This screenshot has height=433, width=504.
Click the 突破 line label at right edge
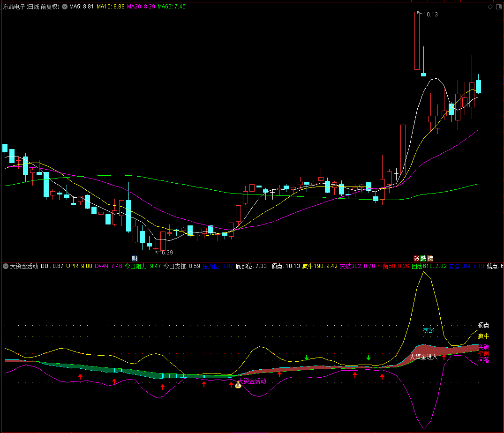[x=483, y=347]
